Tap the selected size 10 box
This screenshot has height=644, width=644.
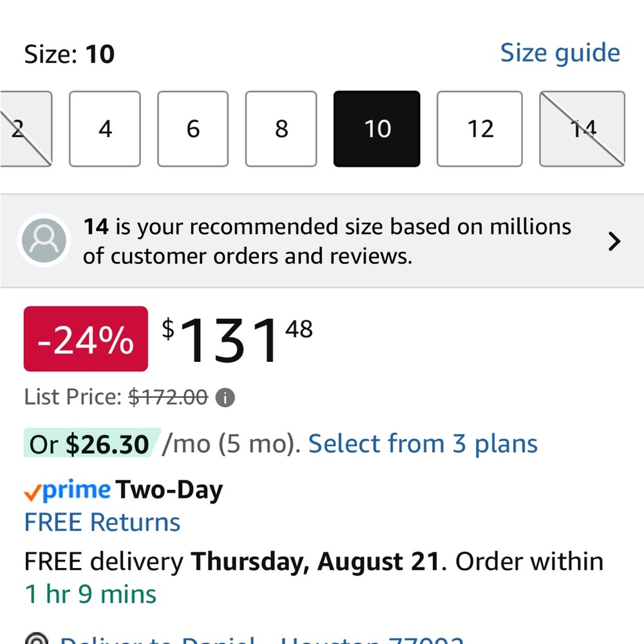tap(377, 129)
